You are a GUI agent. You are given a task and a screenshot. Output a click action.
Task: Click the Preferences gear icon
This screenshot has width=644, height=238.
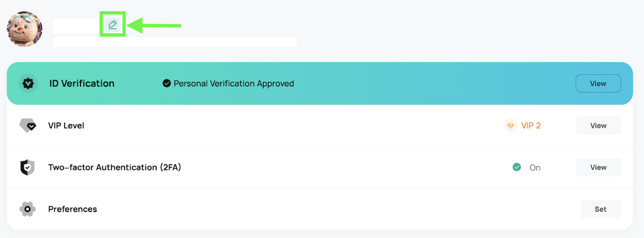point(27,209)
